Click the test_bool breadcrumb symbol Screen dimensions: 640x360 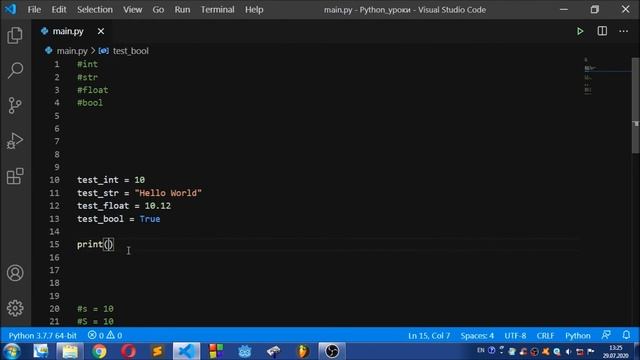131,51
